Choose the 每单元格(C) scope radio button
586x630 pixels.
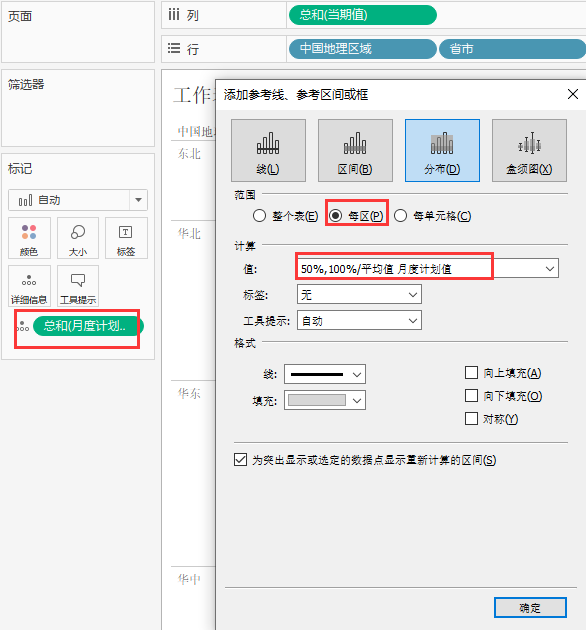point(400,216)
